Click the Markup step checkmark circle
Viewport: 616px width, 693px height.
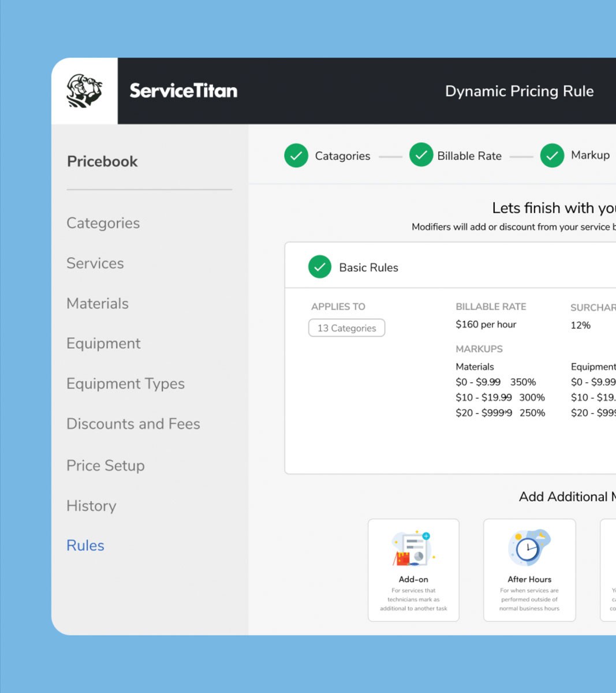552,155
